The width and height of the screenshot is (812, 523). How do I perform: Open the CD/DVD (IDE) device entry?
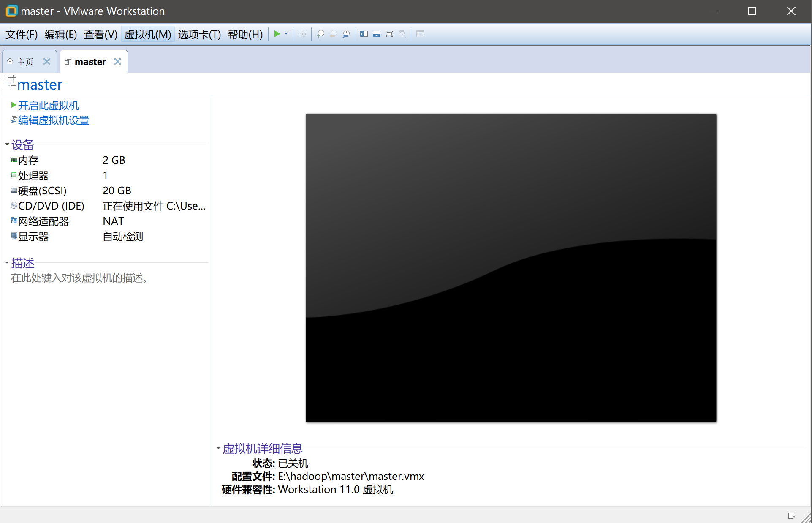(x=51, y=206)
